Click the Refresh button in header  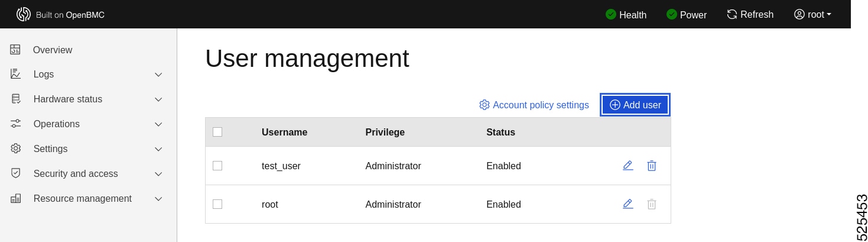pyautogui.click(x=750, y=14)
